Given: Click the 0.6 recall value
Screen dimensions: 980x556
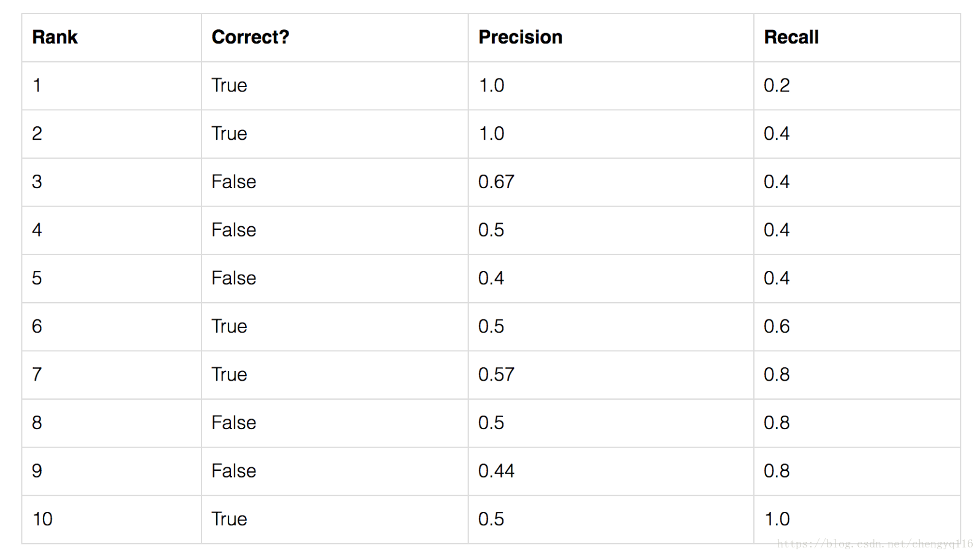Looking at the screenshot, I should (x=777, y=327).
